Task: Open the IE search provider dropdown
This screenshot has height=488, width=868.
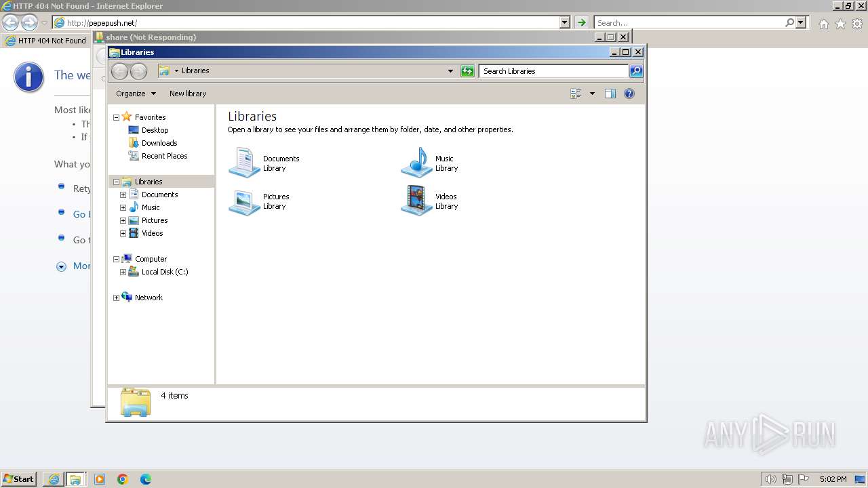Action: point(802,22)
